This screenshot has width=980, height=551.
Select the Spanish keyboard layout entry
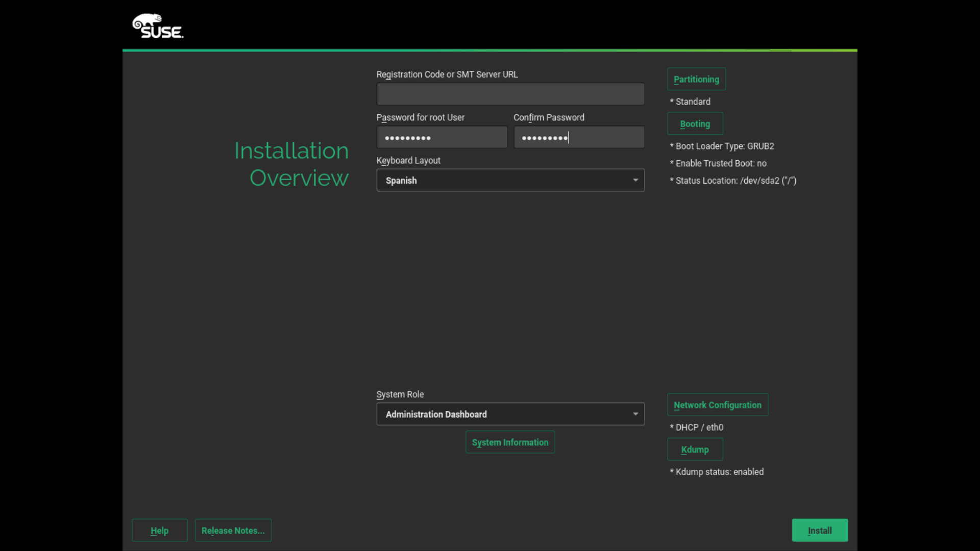click(x=401, y=180)
